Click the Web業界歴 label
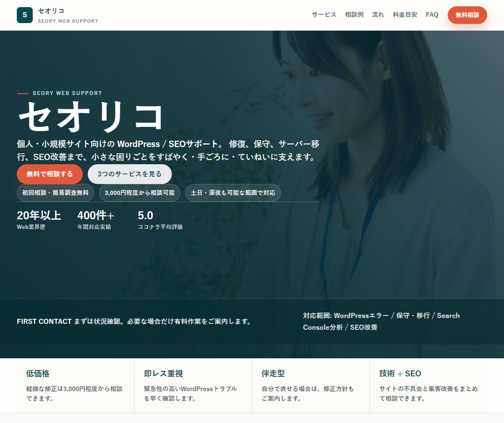 [31, 227]
